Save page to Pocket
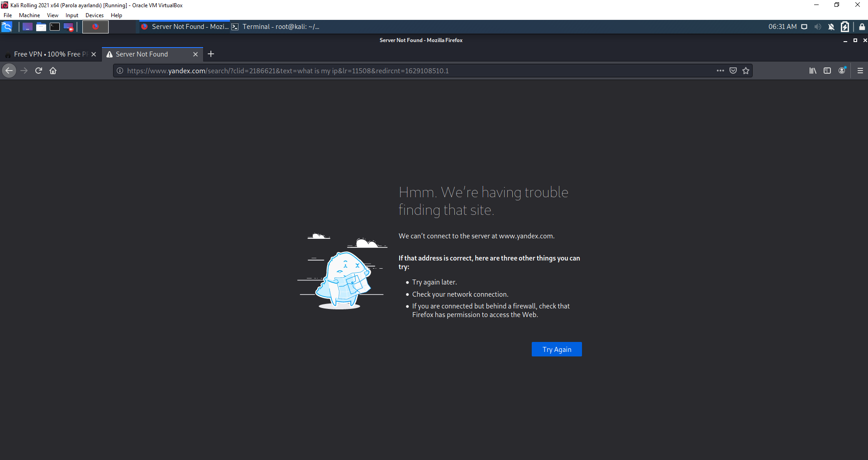868x460 pixels. 733,71
